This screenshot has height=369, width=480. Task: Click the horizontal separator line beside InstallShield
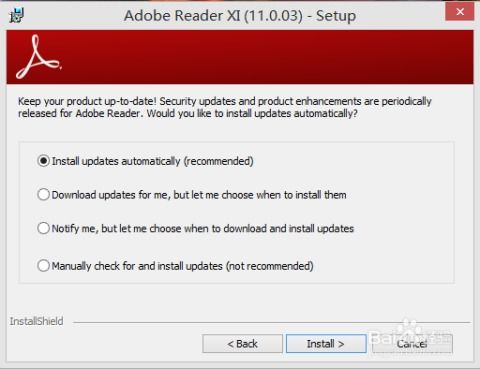[x=272, y=322]
